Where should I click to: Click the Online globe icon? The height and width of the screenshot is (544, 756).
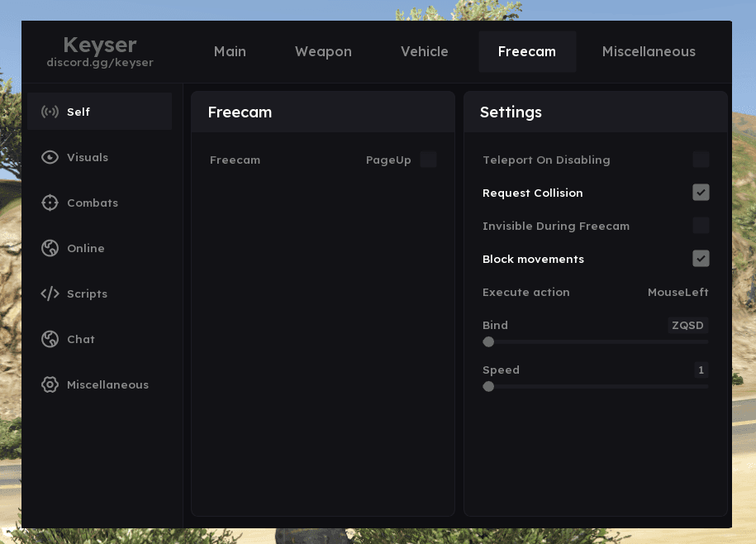50,248
